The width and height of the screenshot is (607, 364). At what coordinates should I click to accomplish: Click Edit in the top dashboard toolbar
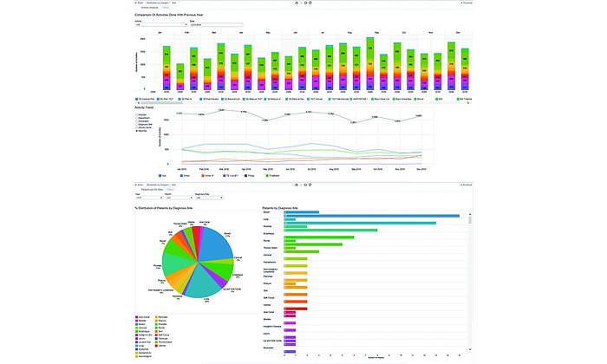(x=173, y=3)
